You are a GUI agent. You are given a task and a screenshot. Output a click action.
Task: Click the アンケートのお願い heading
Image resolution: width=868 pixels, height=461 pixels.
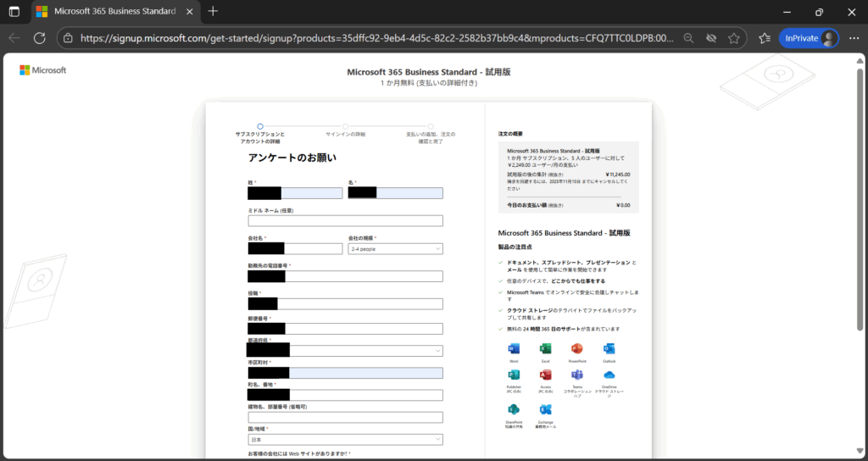point(292,158)
